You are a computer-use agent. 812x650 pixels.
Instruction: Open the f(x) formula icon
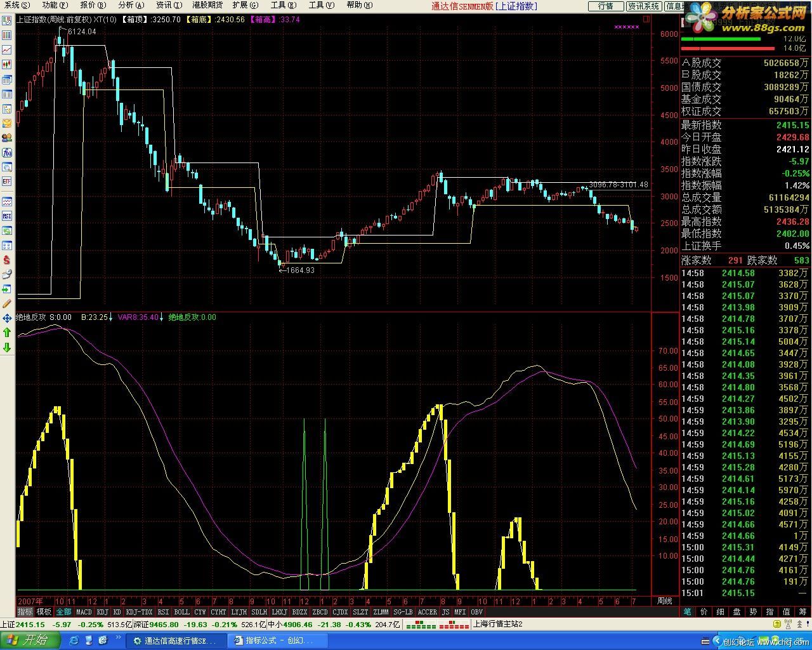click(7, 152)
